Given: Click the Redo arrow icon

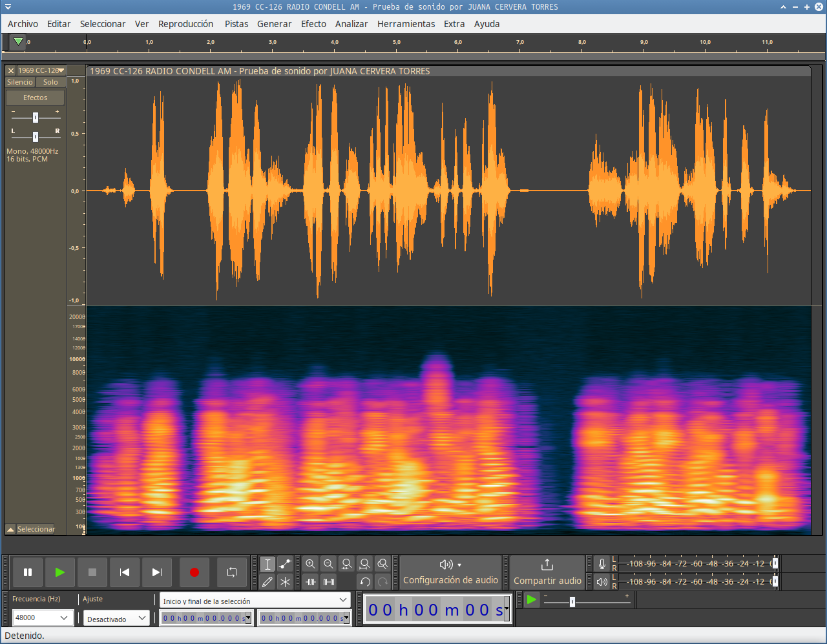Looking at the screenshot, I should point(383,581).
